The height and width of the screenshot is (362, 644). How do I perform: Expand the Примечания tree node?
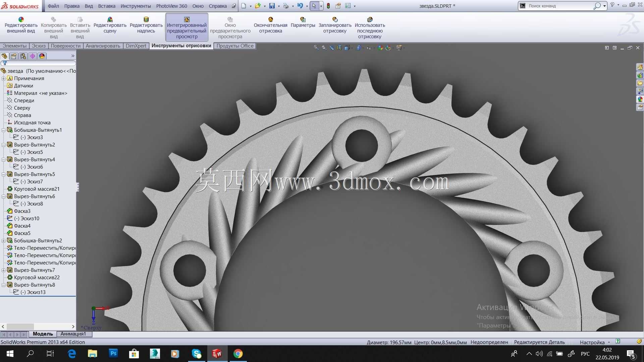tap(4, 78)
